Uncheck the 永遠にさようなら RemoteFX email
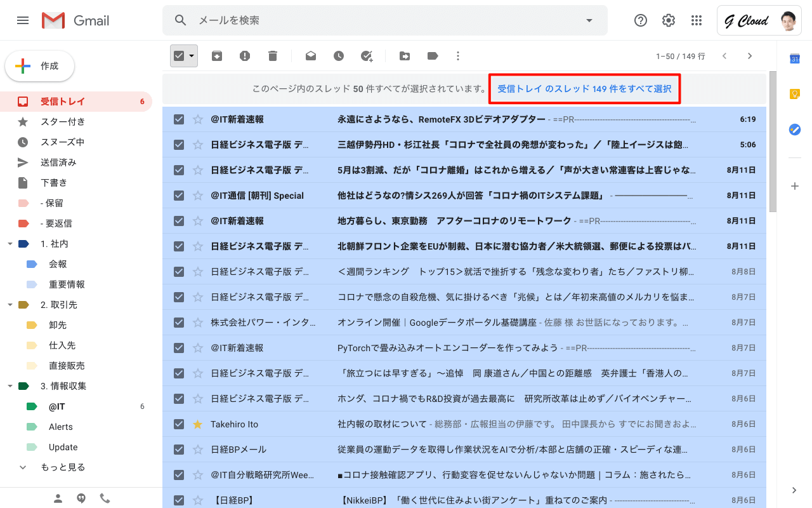The height and width of the screenshot is (508, 812). tap(179, 119)
